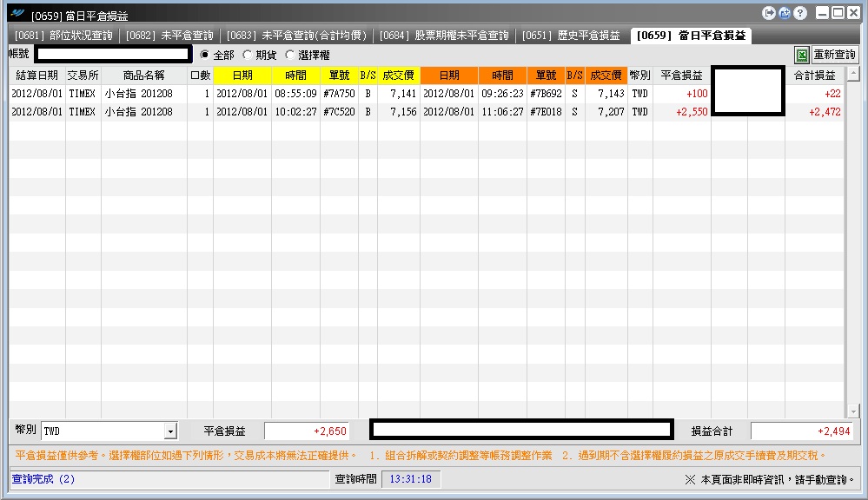Click the exit arrow icon in title bar
This screenshot has width=868, height=500.
768,13
